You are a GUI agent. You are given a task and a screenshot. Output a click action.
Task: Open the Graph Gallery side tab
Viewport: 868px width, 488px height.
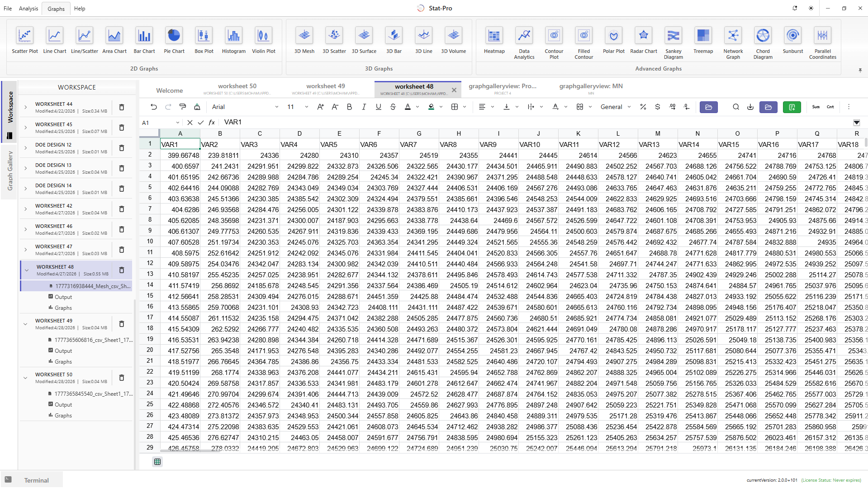click(x=9, y=171)
